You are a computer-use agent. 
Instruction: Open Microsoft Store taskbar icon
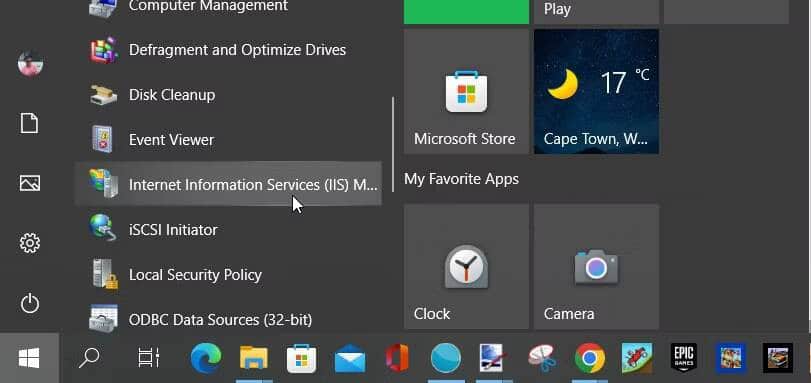(302, 358)
